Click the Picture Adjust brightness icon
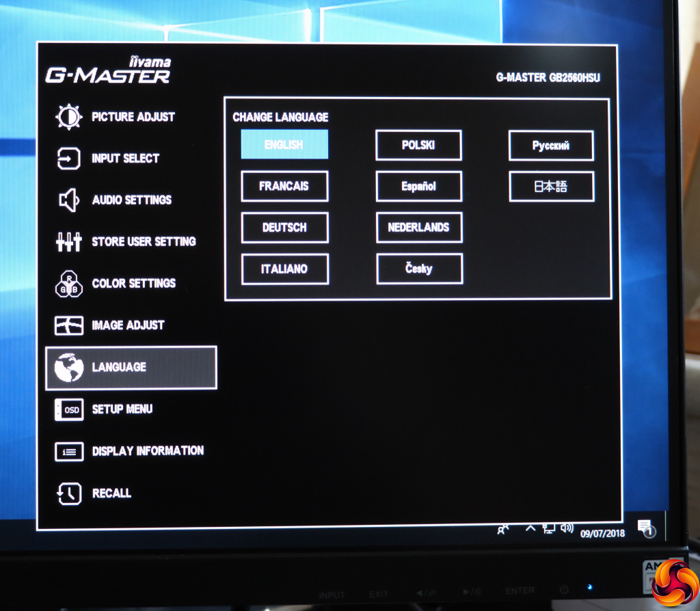Image resolution: width=700 pixels, height=611 pixels. click(69, 117)
